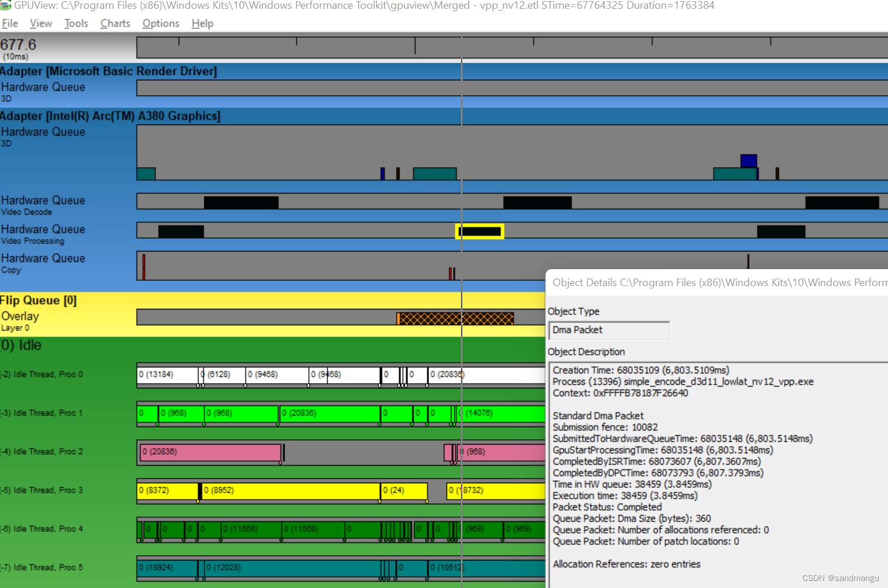Screen dimensions: 888x588
Task: Click the '0 (8372)' block on Proc 3
Action: (167, 490)
